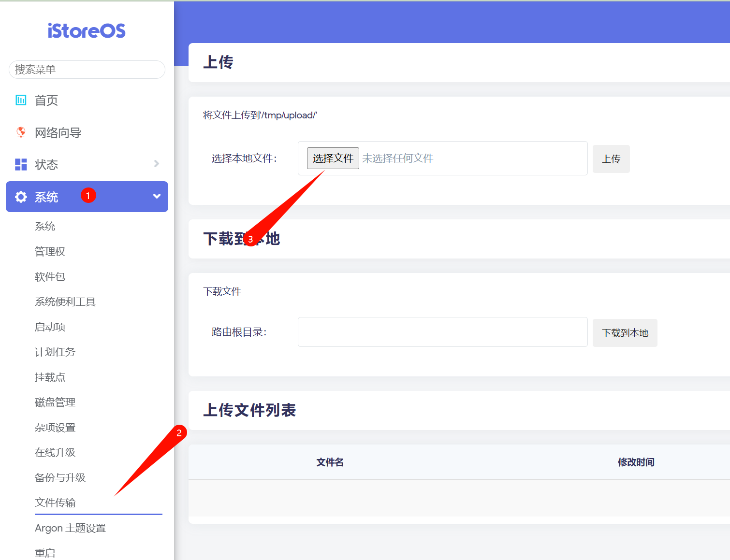Click the 路由根目录 path input field
Image resolution: width=730 pixels, height=560 pixels.
442,332
